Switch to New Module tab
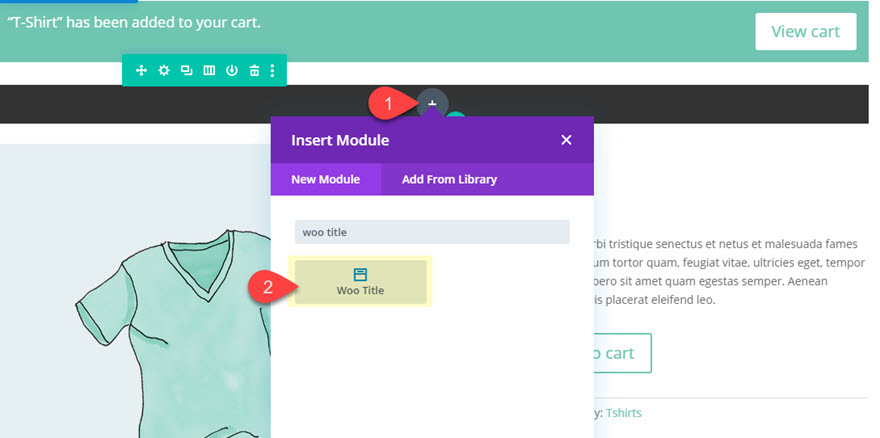The image size is (880, 438). pyautogui.click(x=326, y=180)
